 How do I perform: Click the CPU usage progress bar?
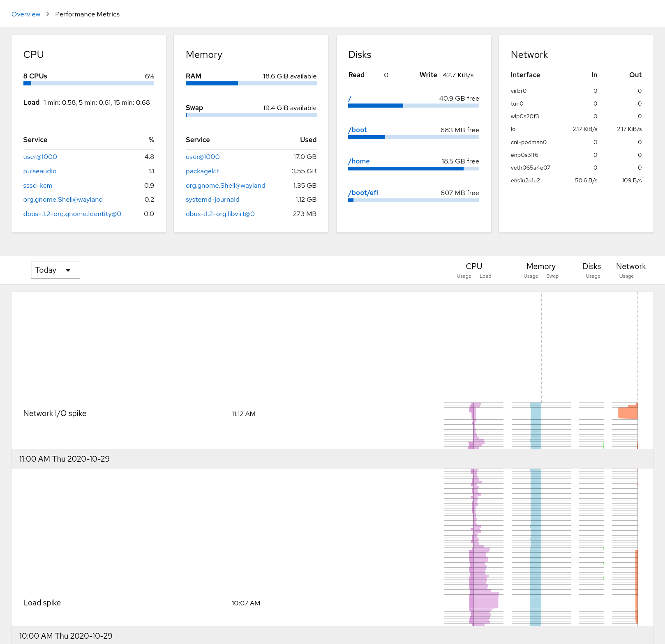[x=88, y=83]
